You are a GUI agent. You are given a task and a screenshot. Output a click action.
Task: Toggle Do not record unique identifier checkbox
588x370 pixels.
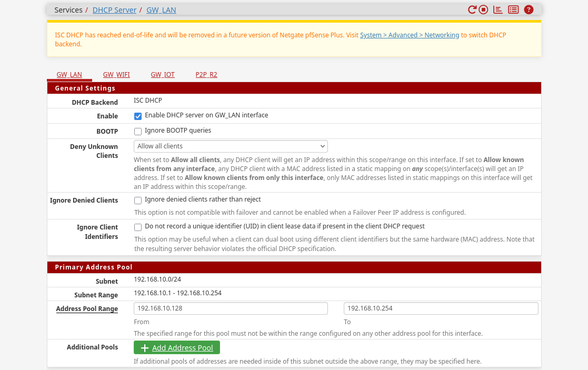click(x=138, y=227)
